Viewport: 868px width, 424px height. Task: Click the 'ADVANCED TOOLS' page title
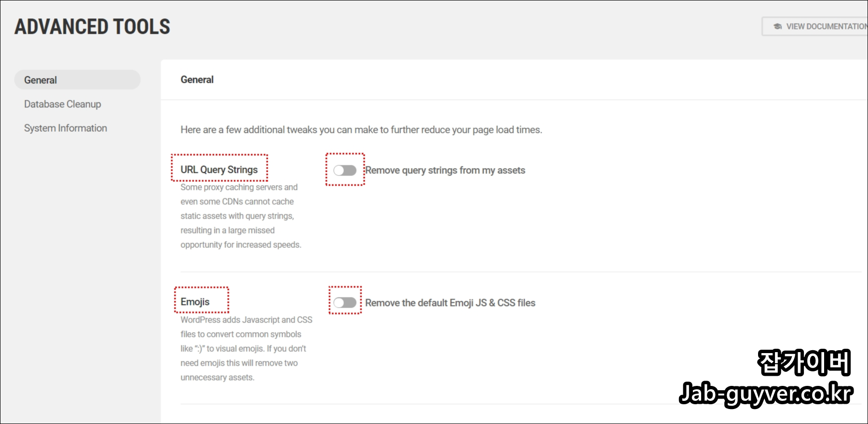[92, 27]
